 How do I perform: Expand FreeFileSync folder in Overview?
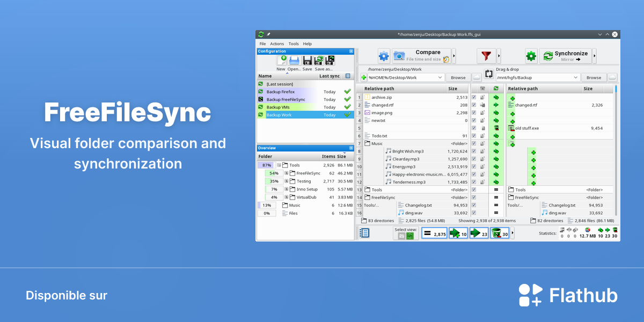click(x=287, y=173)
